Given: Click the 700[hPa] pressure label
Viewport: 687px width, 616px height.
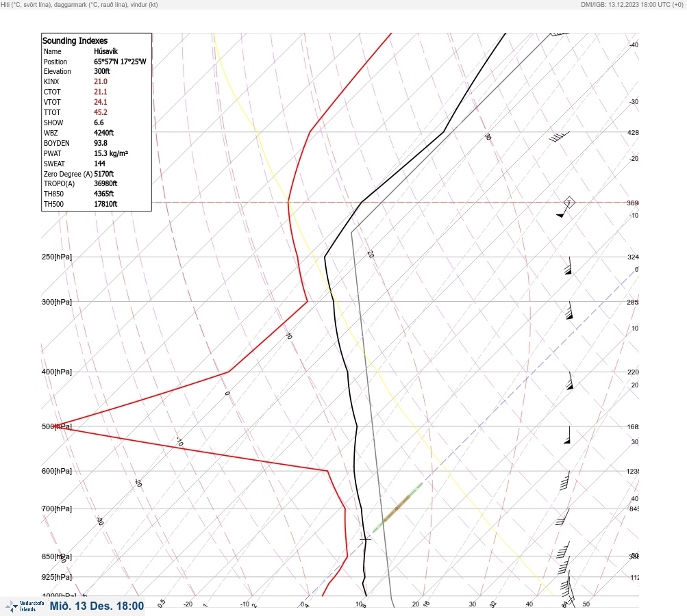Looking at the screenshot, I should (x=57, y=509).
